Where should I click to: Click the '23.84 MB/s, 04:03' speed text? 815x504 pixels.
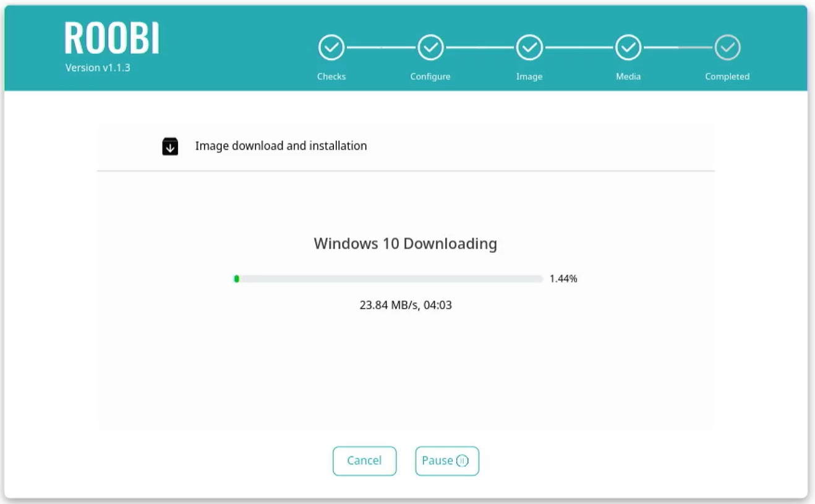click(406, 305)
